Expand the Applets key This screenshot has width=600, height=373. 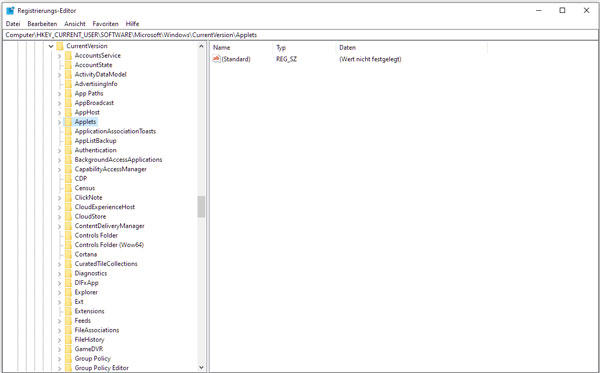59,122
